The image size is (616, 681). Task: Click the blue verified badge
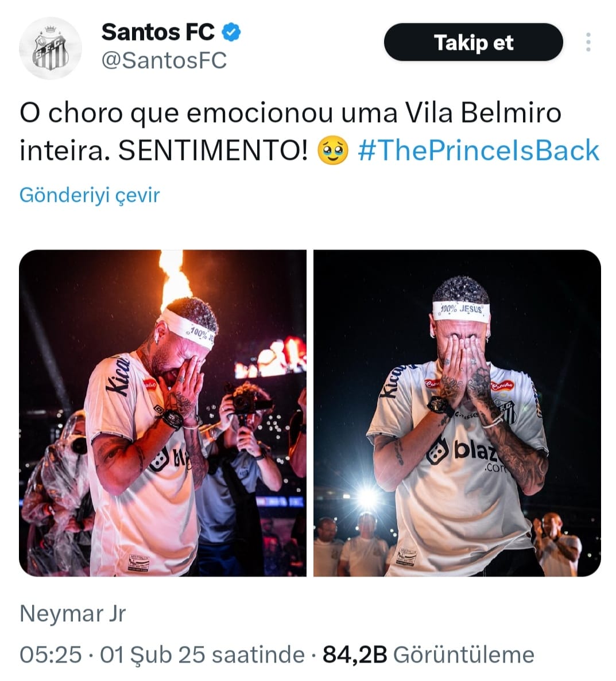[x=231, y=32]
